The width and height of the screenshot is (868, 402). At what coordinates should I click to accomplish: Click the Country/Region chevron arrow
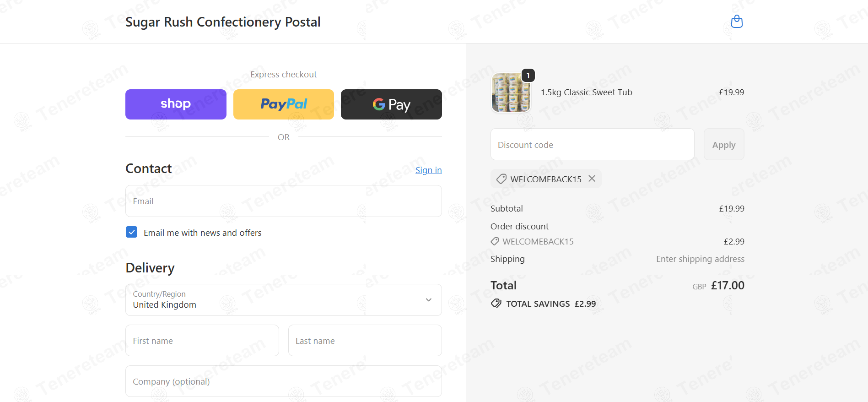(x=429, y=300)
